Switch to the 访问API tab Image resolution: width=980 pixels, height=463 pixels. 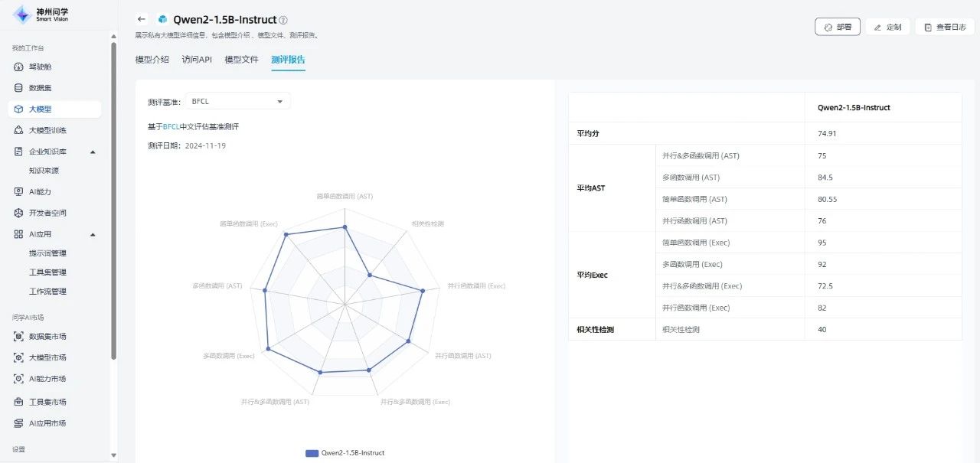[x=197, y=60]
